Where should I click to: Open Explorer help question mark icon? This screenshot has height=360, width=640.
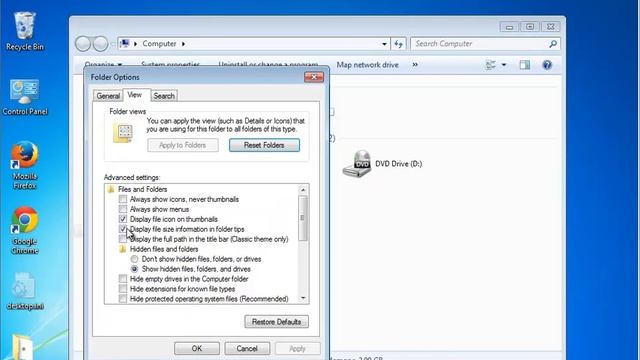(x=547, y=65)
